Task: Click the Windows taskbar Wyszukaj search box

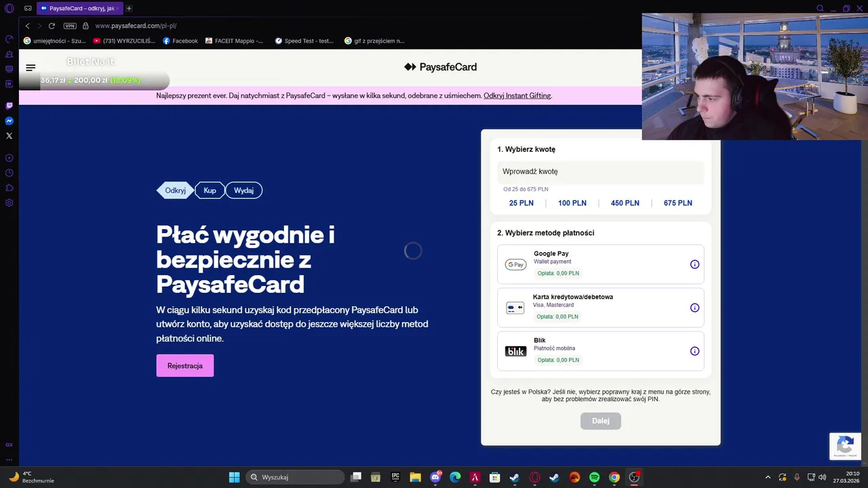Action: click(295, 477)
